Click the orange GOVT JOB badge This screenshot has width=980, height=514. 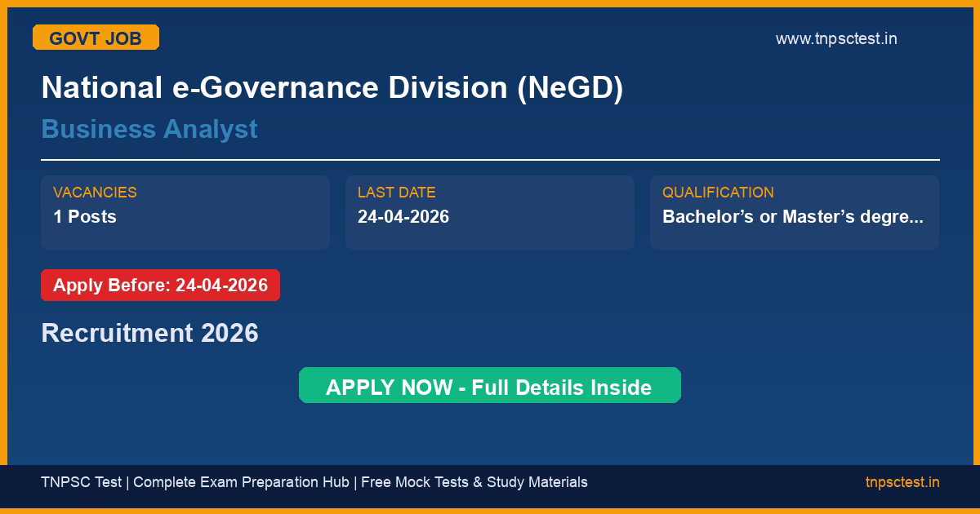96,38
